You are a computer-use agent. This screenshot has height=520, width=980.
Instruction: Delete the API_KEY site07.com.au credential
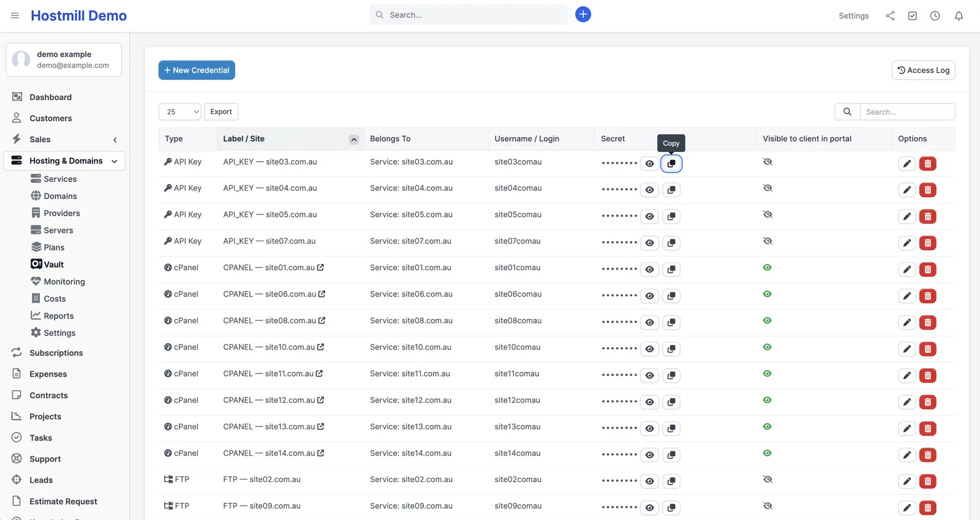pyautogui.click(x=928, y=243)
